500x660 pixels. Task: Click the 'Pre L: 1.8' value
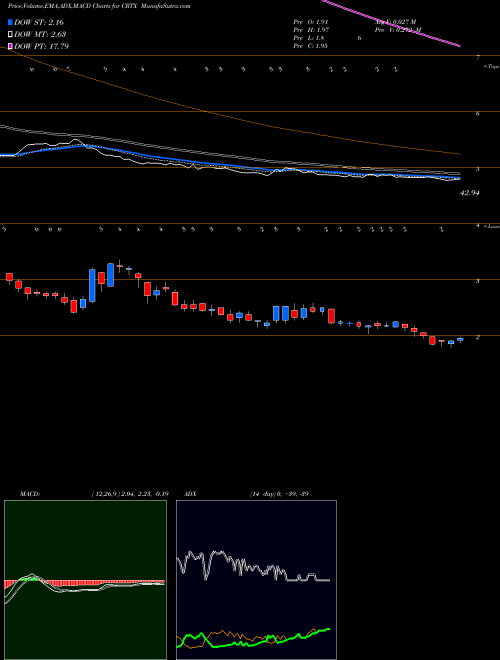[309, 37]
